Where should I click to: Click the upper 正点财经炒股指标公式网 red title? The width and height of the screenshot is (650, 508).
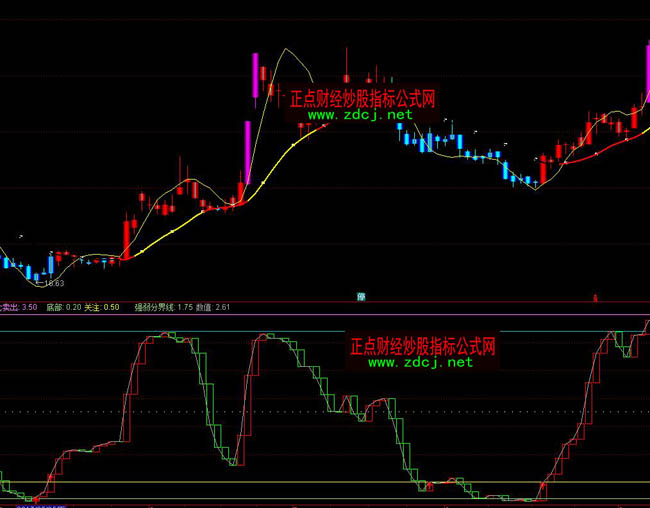pyautogui.click(x=362, y=99)
